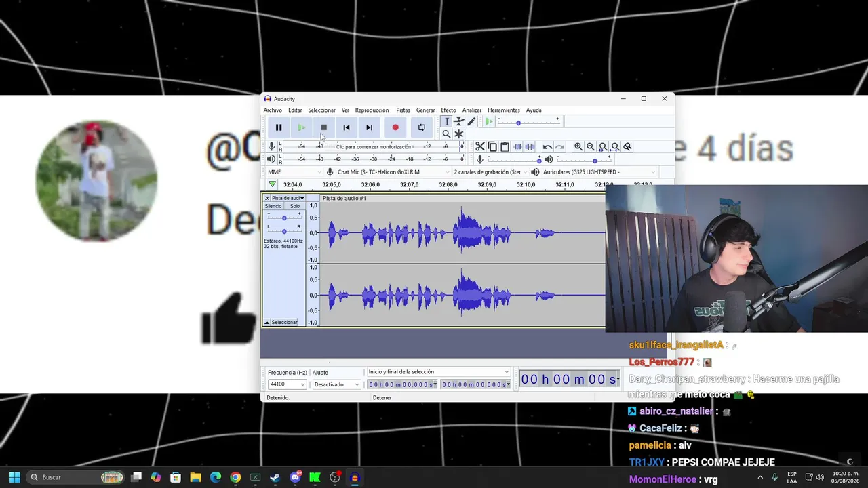The height and width of the screenshot is (488, 868).
Task: Open the Windows Start menu
Action: point(14,477)
